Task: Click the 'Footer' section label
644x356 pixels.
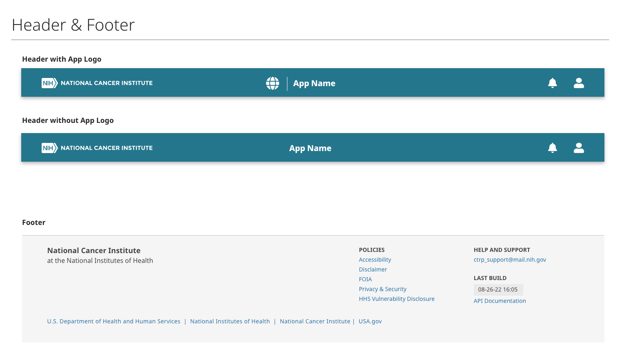Action: 34,222
